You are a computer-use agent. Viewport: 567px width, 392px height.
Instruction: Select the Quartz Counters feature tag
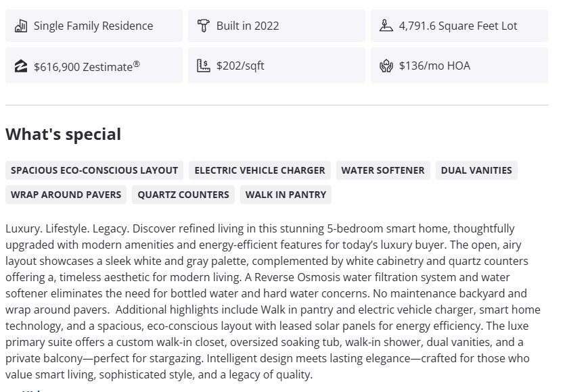point(183,195)
